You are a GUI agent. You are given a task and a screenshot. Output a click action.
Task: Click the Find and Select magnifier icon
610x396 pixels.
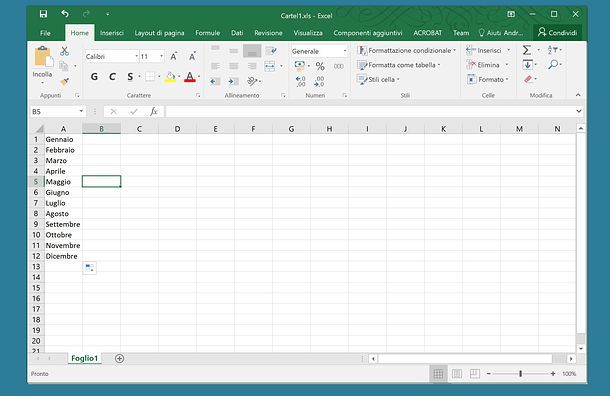pos(553,65)
